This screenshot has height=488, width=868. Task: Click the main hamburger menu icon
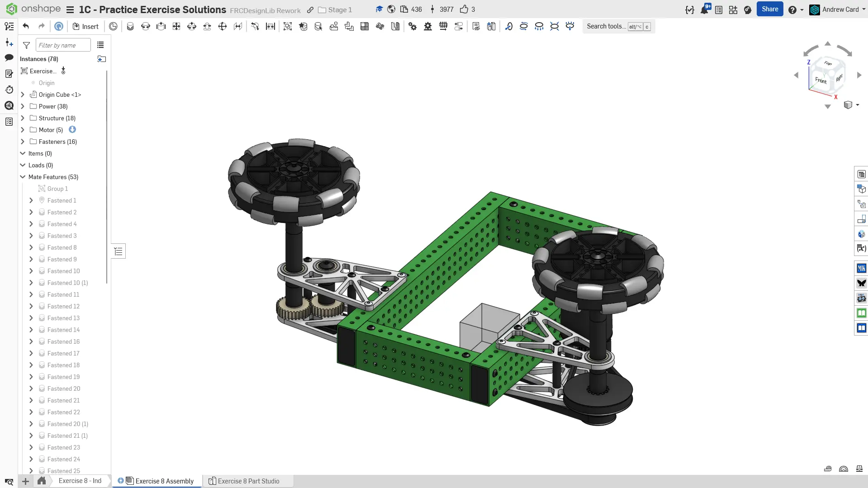pyautogui.click(x=70, y=9)
